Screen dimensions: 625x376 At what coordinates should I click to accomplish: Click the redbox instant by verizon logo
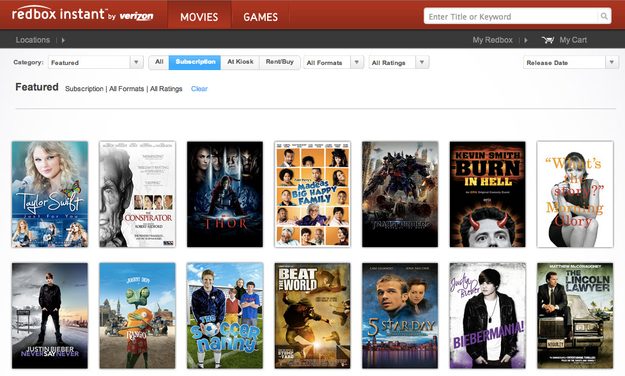coord(83,14)
